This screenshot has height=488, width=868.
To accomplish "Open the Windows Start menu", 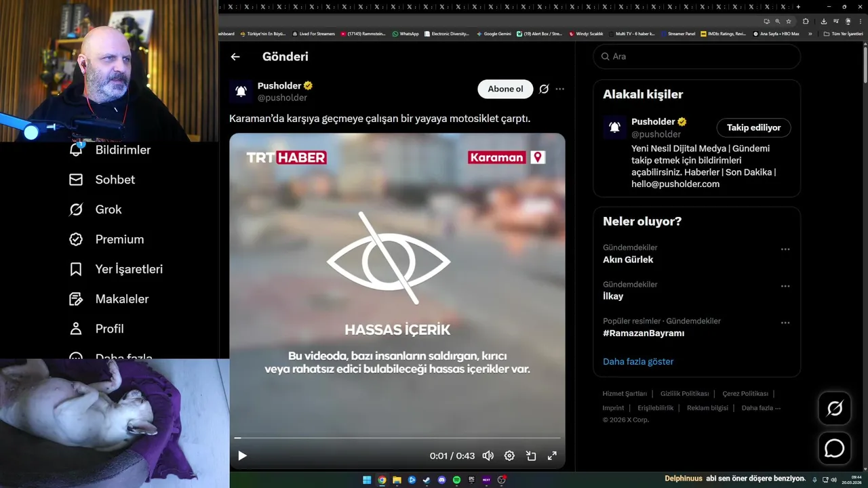I will click(367, 480).
